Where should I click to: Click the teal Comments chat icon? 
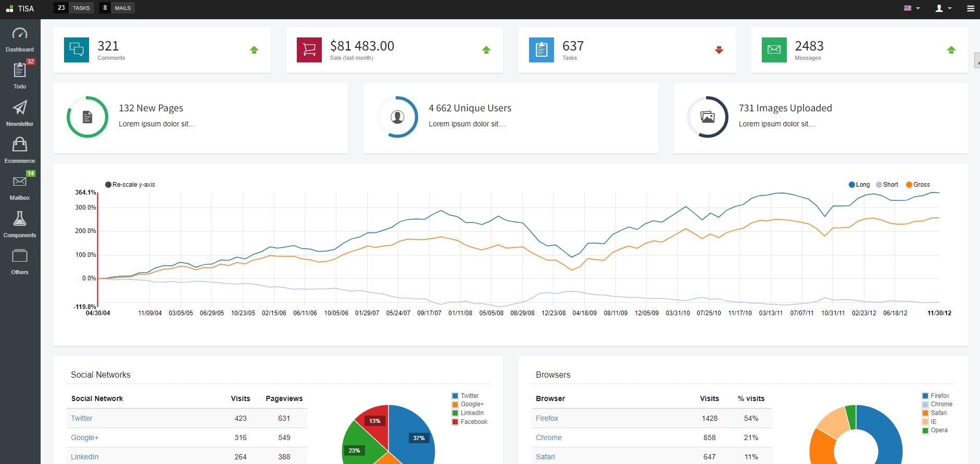click(x=77, y=50)
